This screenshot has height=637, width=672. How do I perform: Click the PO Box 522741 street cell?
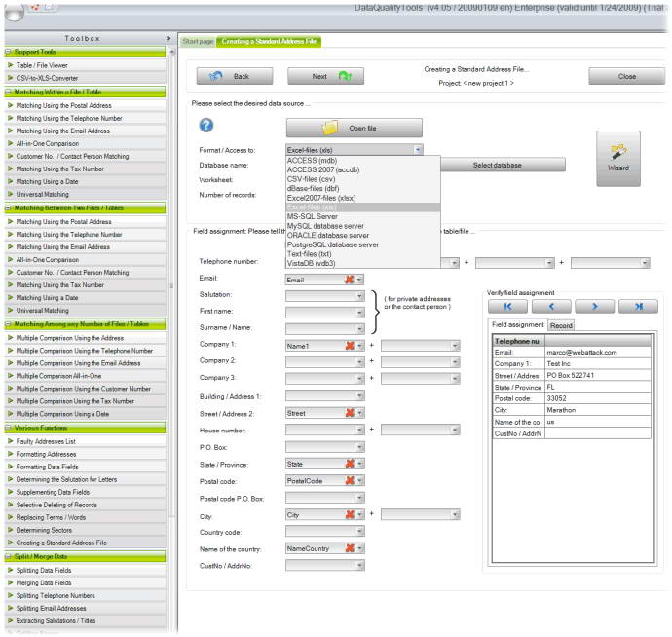coord(598,375)
